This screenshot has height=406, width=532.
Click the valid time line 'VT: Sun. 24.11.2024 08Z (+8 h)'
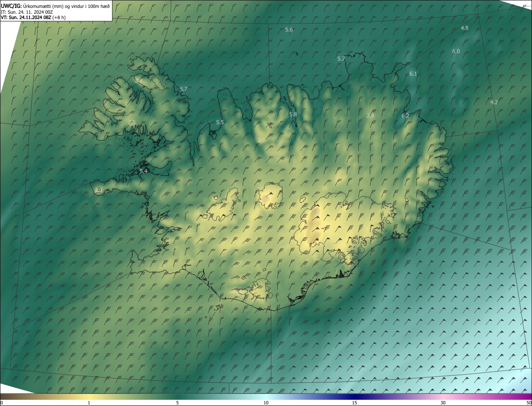(x=33, y=17)
